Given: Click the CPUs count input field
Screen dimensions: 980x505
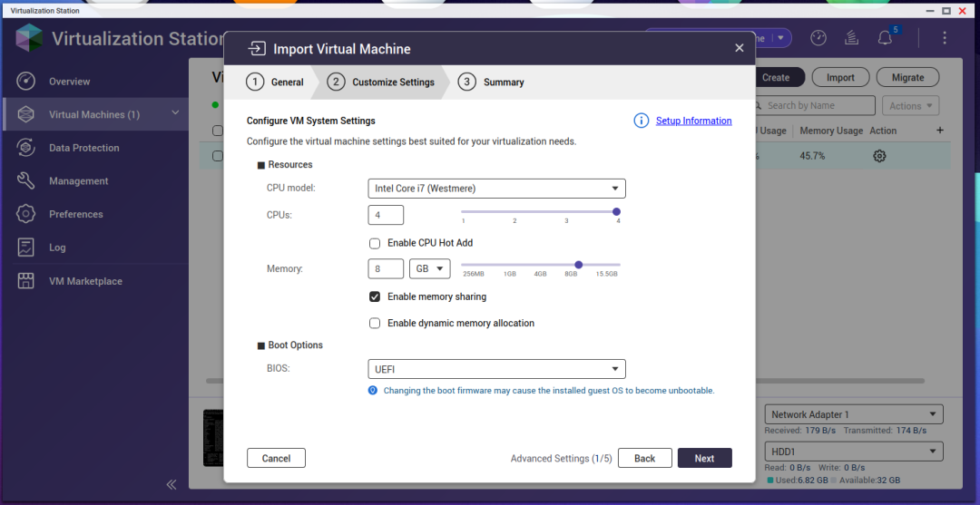Looking at the screenshot, I should point(386,215).
